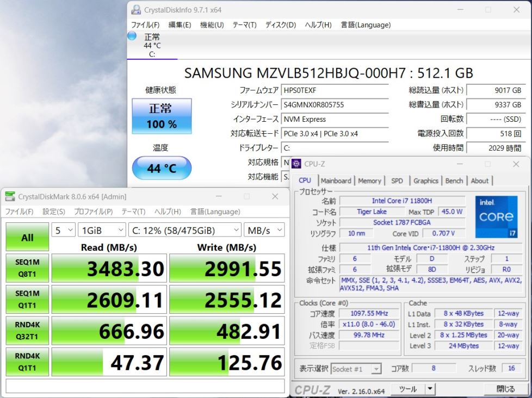Screen dimensions: 532x398
Task: Open the MB/s unit dropdown
Action: pos(264,231)
